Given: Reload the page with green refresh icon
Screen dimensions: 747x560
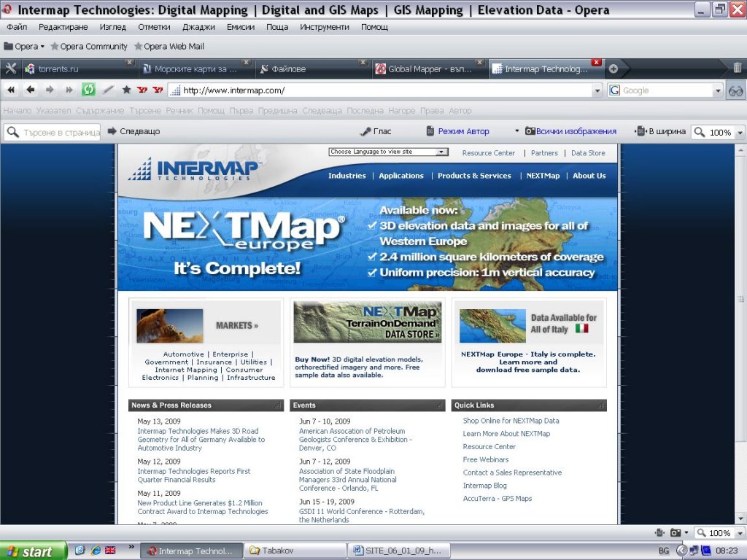Looking at the screenshot, I should click(88, 90).
